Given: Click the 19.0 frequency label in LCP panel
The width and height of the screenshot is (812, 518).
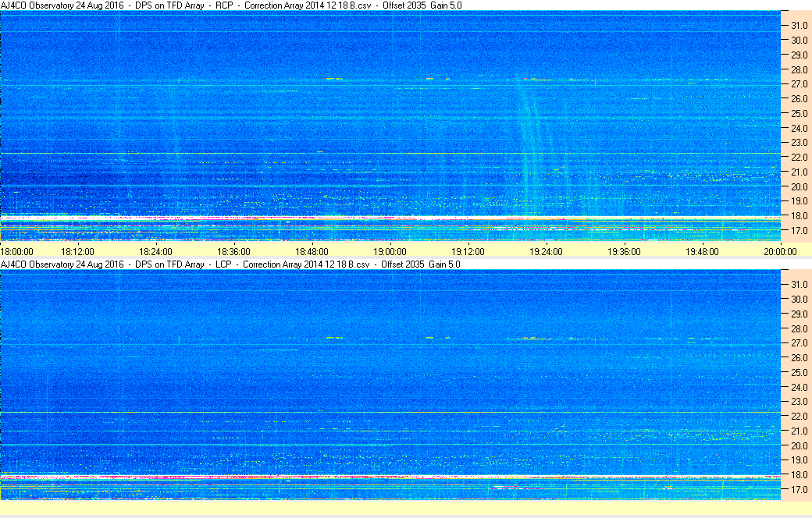Looking at the screenshot, I should click(x=799, y=460).
